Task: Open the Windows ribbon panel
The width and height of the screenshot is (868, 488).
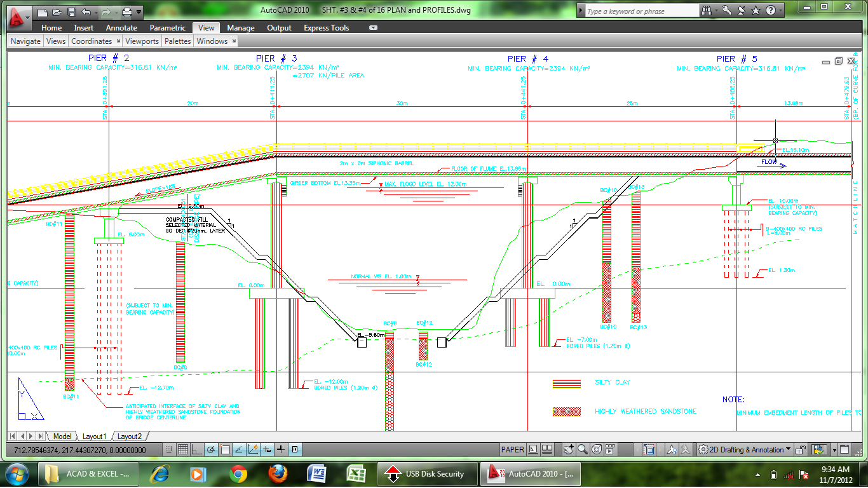Action: point(212,41)
